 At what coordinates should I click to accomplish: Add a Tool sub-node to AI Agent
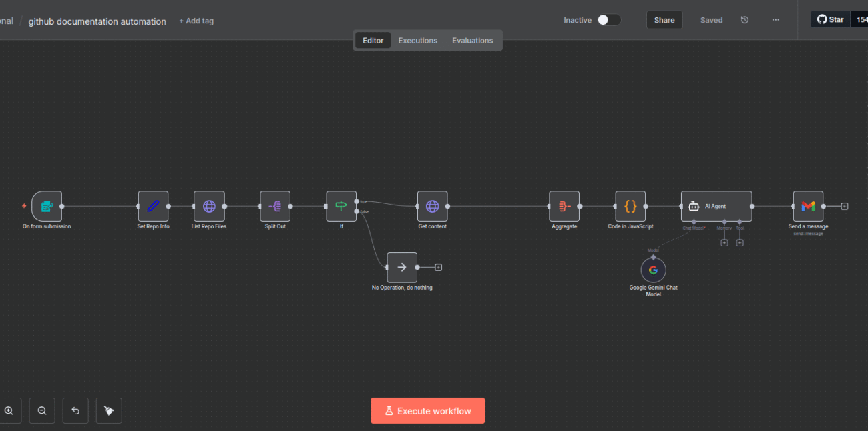pyautogui.click(x=740, y=243)
